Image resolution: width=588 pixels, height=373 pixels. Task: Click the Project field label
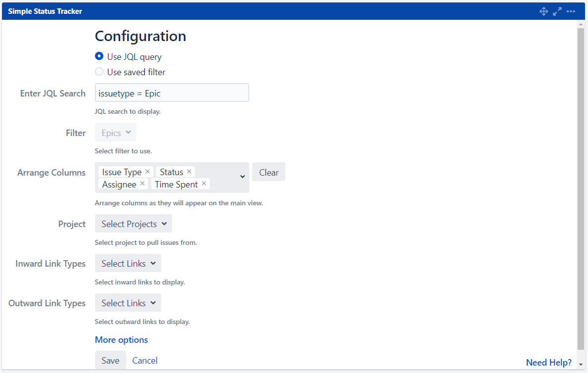point(72,224)
